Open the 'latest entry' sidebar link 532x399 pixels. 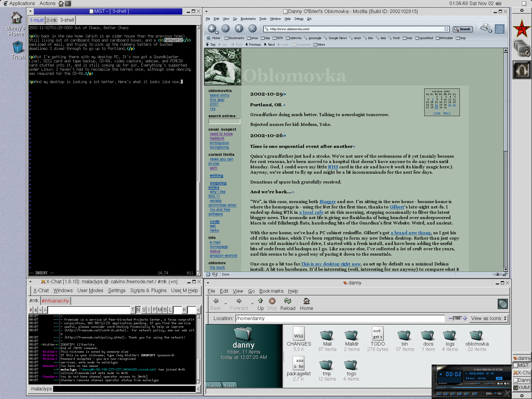tap(219, 95)
